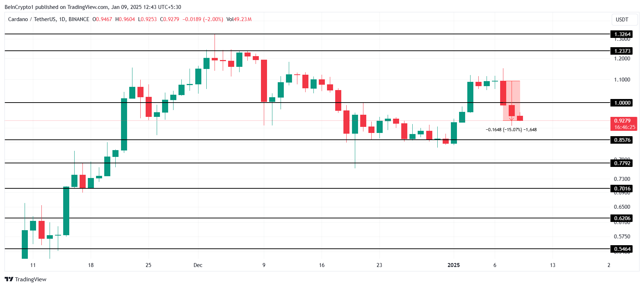The image size is (644, 287).
Task: Click the 2025 date axis marker
Action: (x=454, y=265)
